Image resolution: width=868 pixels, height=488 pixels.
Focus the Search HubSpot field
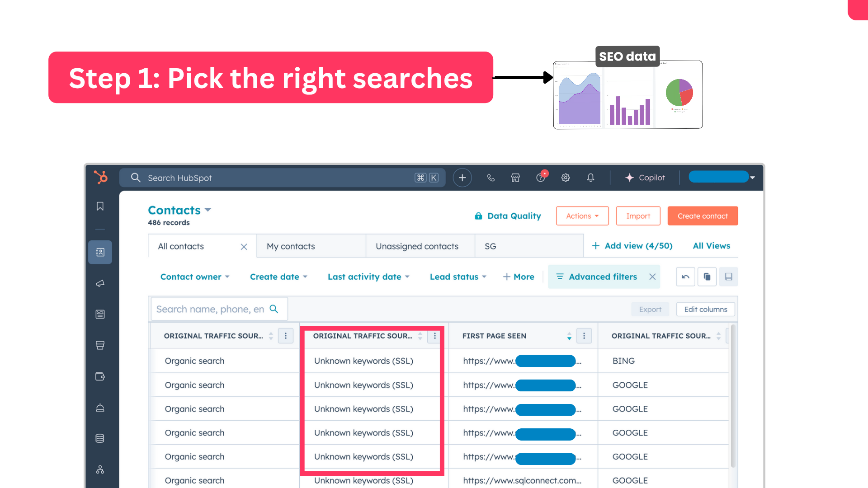(282, 178)
